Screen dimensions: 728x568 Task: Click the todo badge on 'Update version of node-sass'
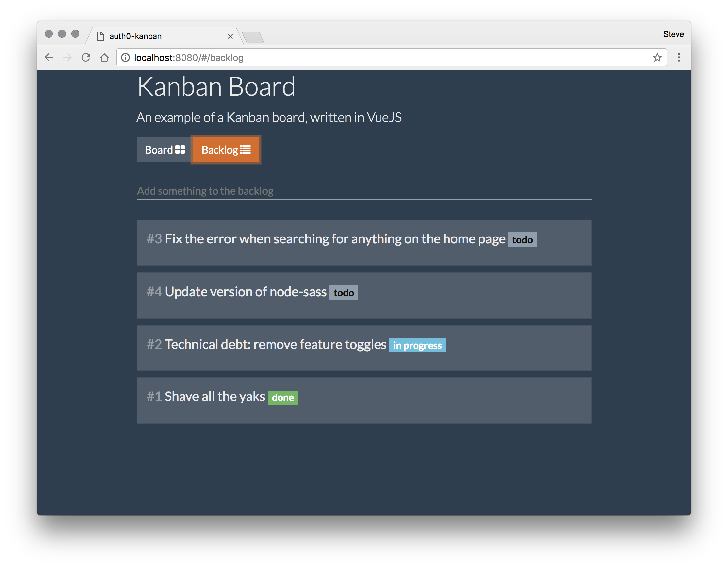[x=343, y=293]
